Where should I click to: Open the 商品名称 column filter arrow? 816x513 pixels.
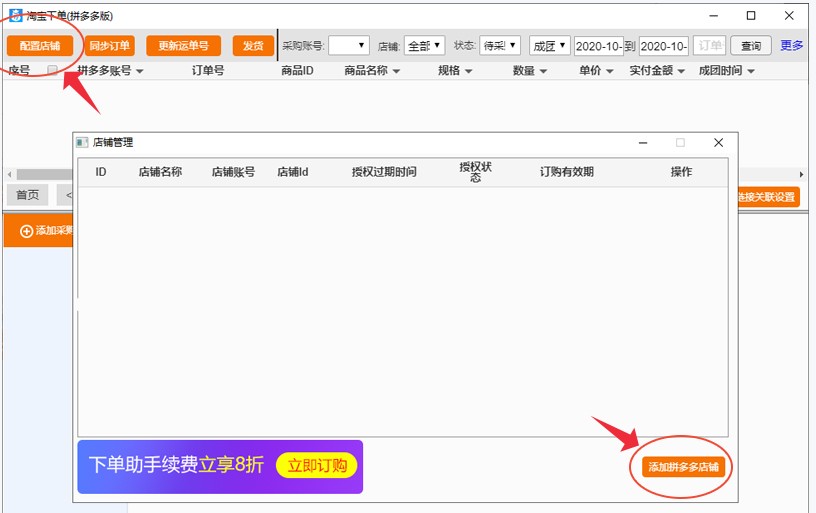coord(396,71)
